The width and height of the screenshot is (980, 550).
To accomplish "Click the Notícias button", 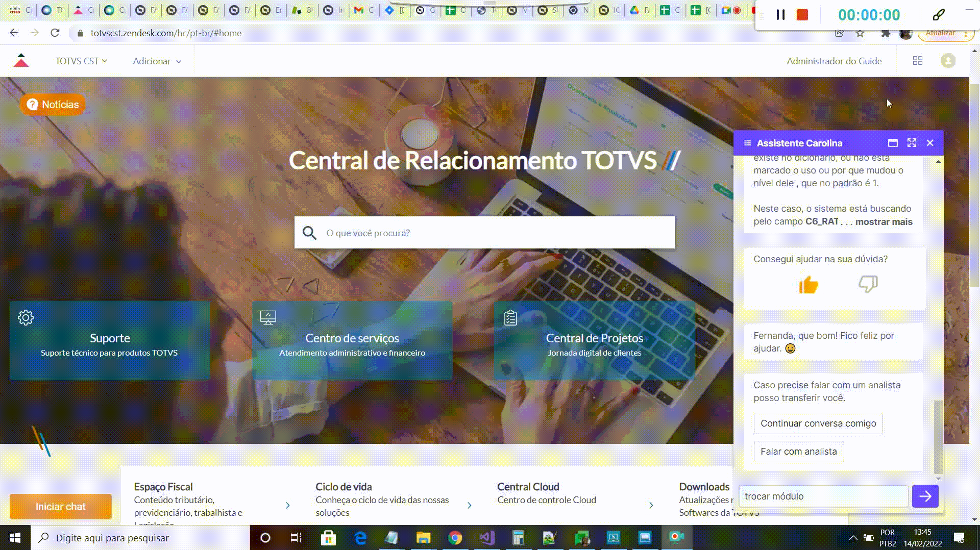I will [53, 105].
